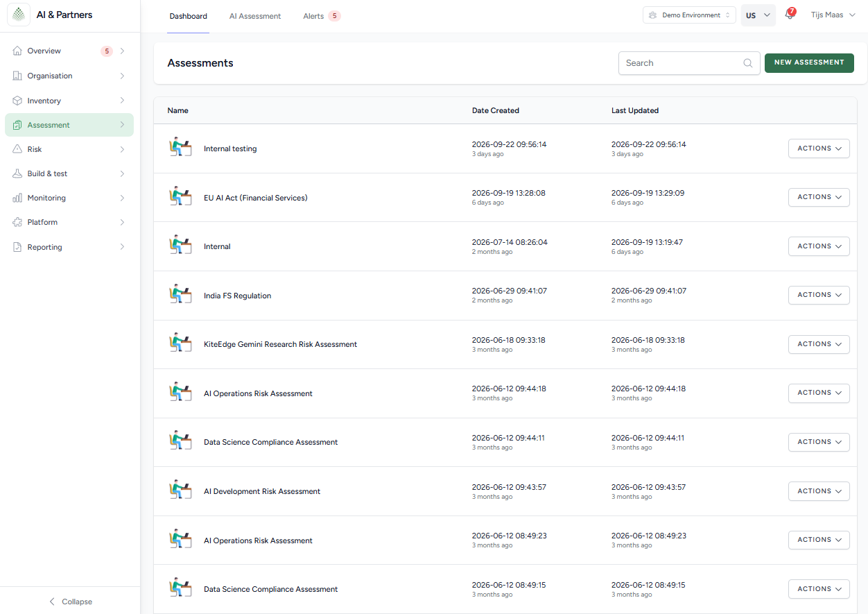Open the Demo Environment selector
The width and height of the screenshot is (868, 614).
tap(689, 15)
